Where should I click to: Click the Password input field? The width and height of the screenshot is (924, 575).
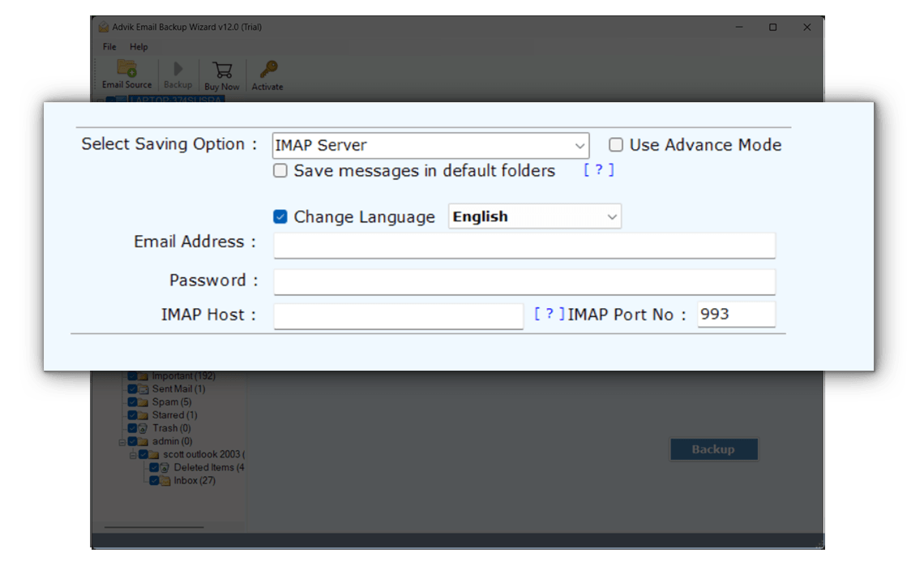pyautogui.click(x=524, y=282)
